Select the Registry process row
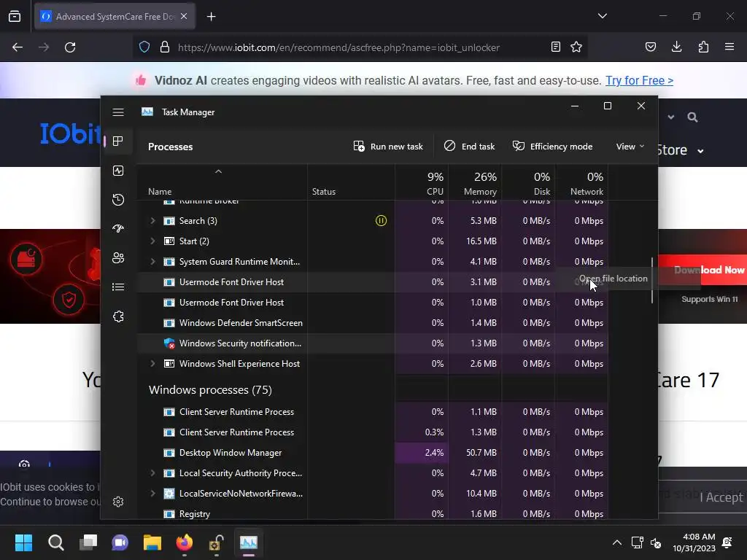 (x=373, y=514)
